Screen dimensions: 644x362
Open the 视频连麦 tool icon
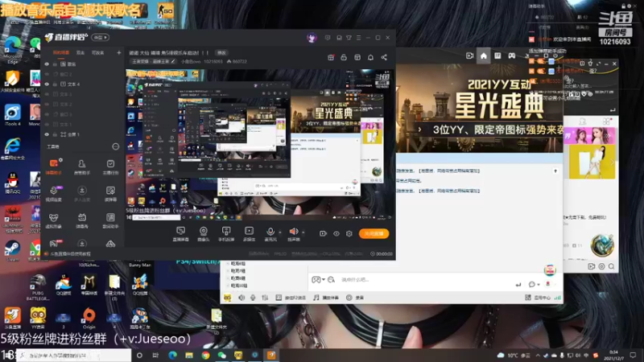click(53, 193)
